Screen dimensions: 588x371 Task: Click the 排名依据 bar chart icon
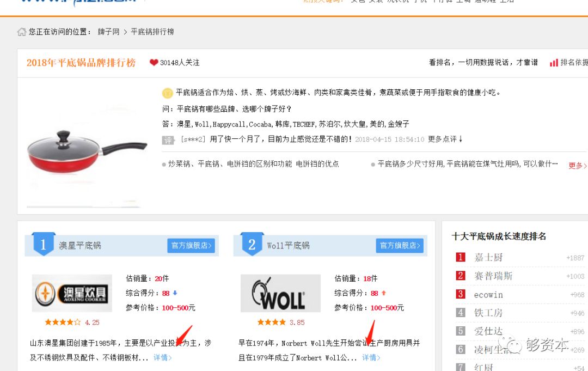(x=554, y=63)
